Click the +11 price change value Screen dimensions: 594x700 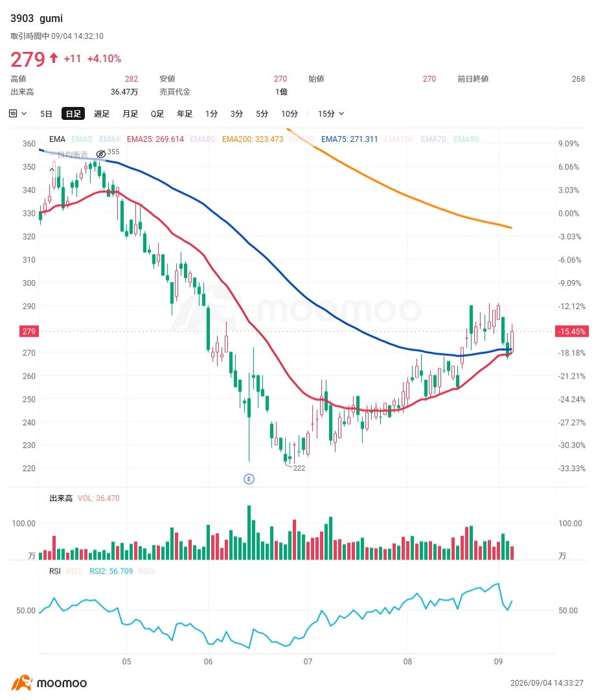(x=73, y=58)
